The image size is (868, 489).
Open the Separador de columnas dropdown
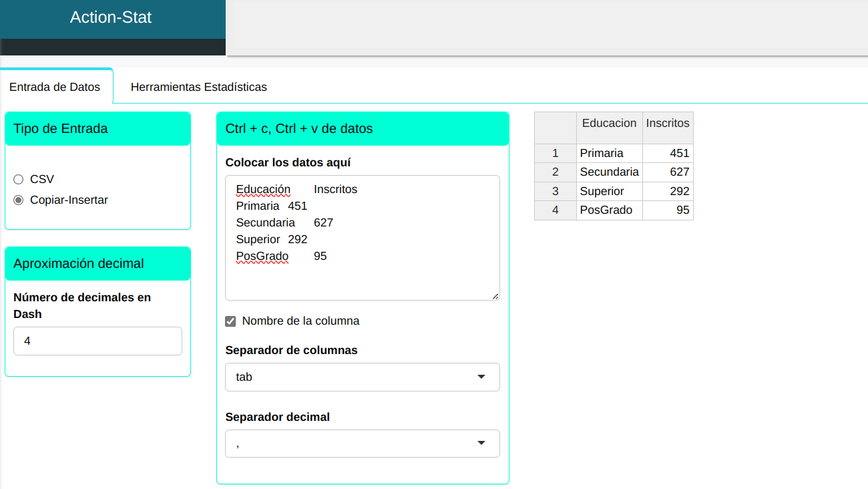tap(362, 377)
